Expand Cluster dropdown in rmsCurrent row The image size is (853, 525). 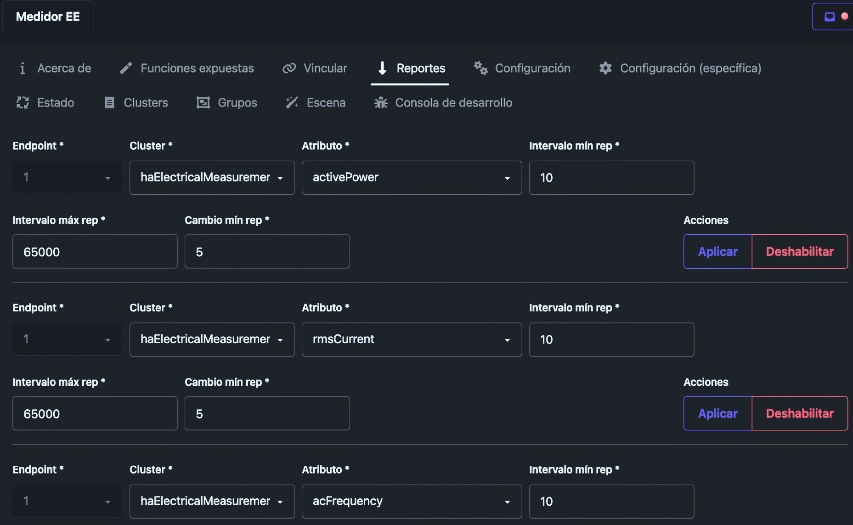212,339
